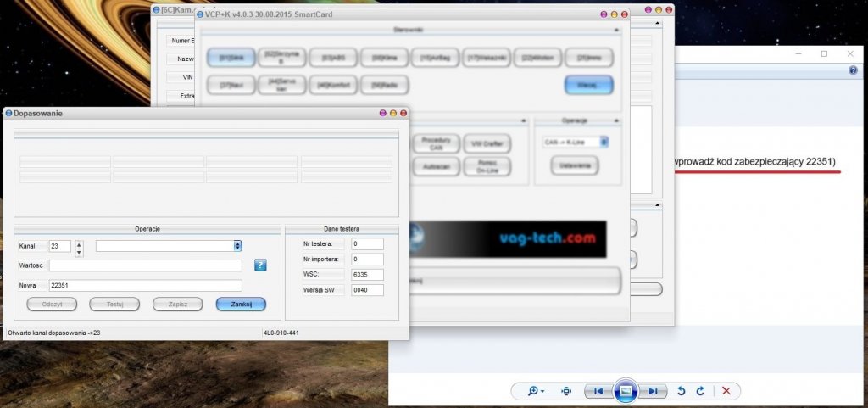The height and width of the screenshot is (408, 868).
Task: Decrease Kanal number with down arrow
Action: pos(79,253)
